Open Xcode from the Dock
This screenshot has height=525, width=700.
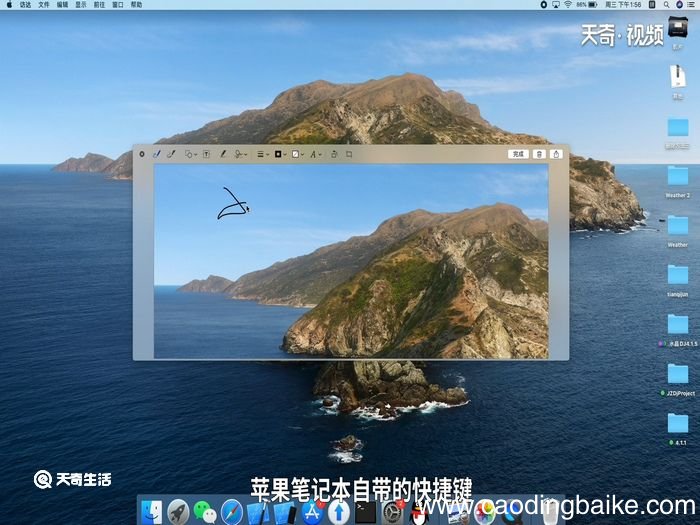click(258, 512)
